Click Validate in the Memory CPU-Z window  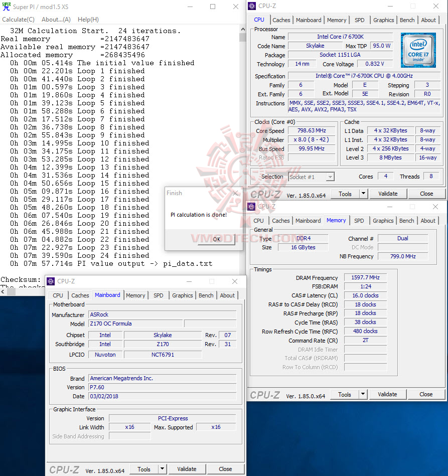pyautogui.click(x=387, y=394)
